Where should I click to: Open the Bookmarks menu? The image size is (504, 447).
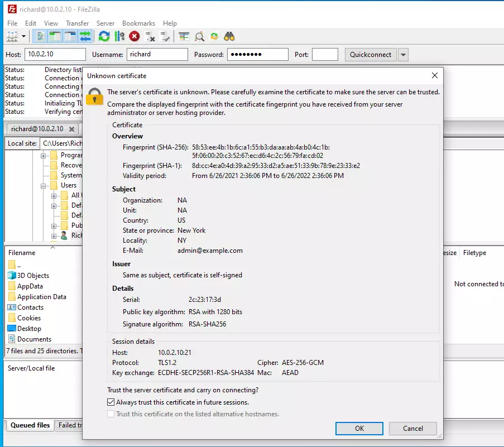pyautogui.click(x=138, y=23)
